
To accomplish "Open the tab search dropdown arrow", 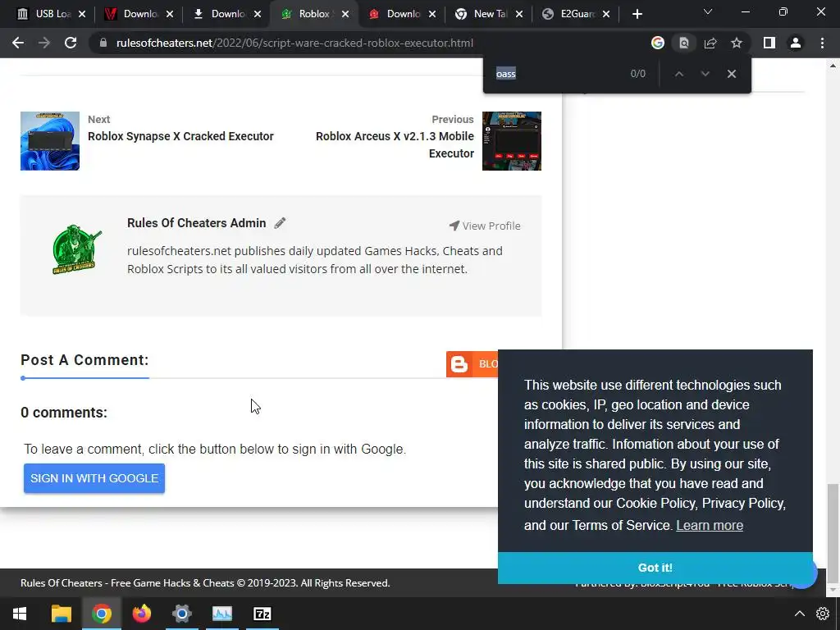I will pyautogui.click(x=708, y=11).
